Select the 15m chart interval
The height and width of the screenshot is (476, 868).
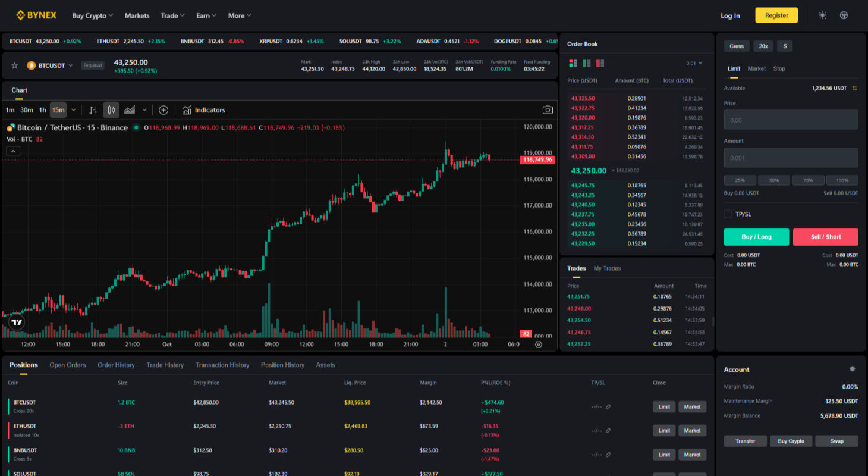pyautogui.click(x=58, y=110)
